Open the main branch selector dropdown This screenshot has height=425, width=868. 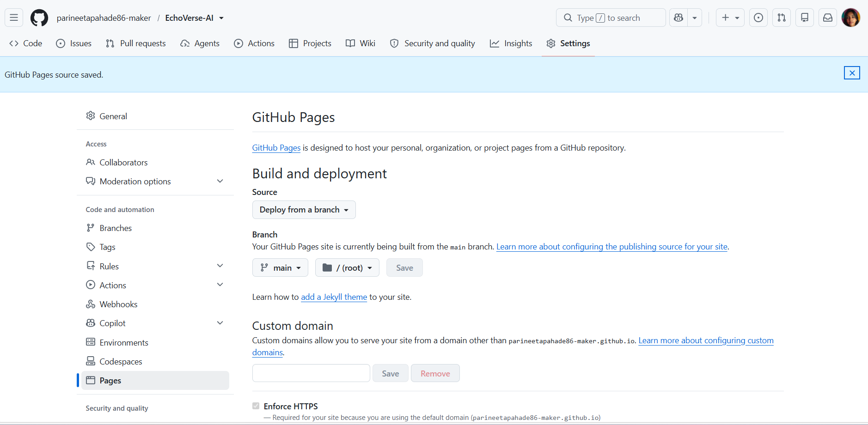tap(280, 267)
